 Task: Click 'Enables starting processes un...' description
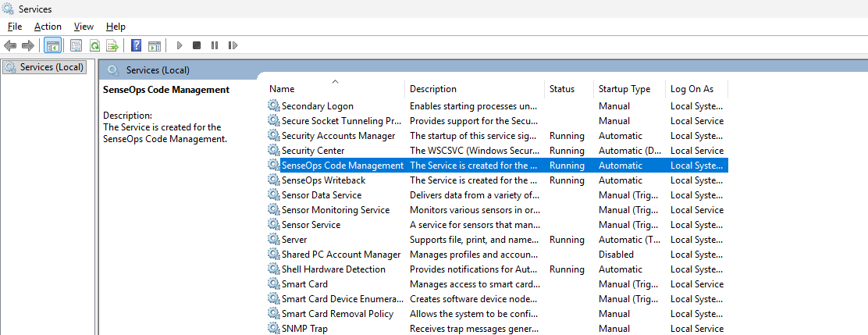(472, 105)
